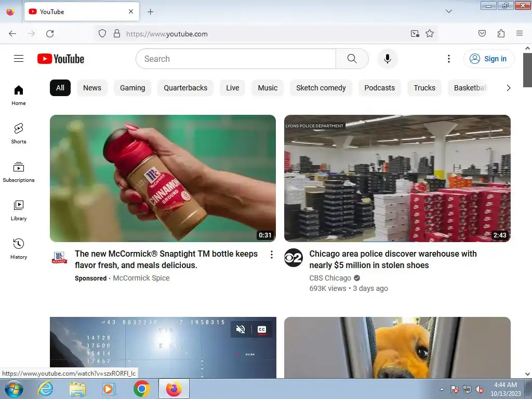Select the Podcasts category chip
Screen dimensions: 532x399
(379, 88)
